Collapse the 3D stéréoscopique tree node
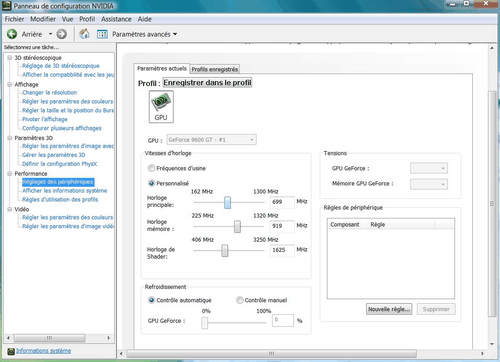Viewport: 500px width, 362px height. (10, 58)
